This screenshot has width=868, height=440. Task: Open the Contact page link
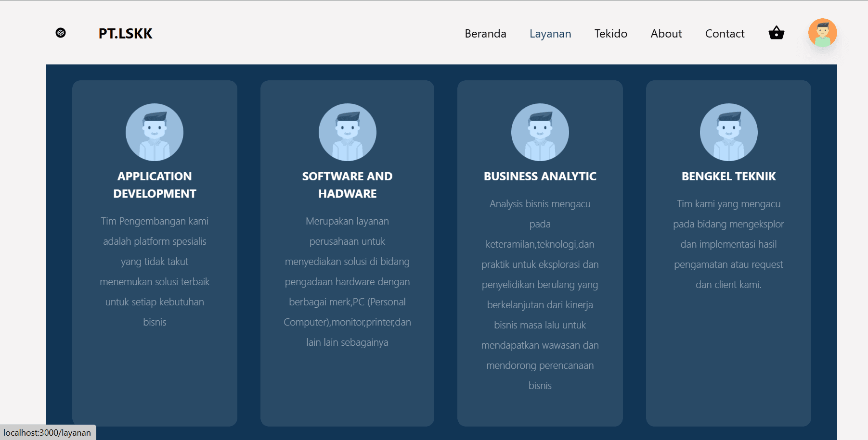click(x=725, y=34)
